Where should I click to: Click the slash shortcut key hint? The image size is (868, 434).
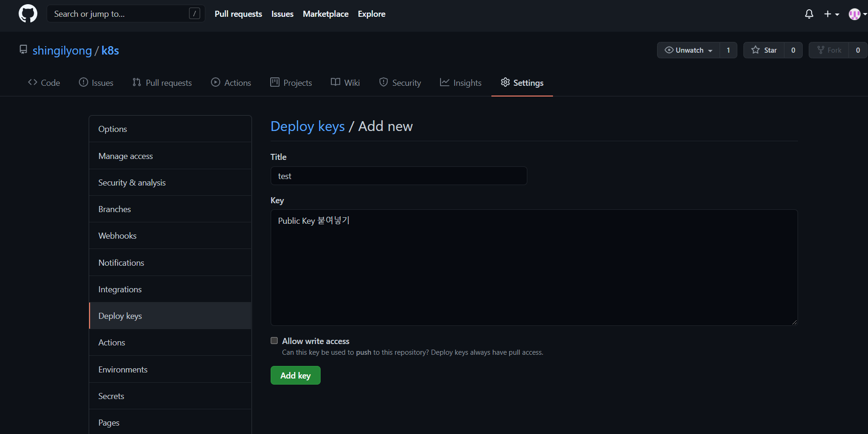click(195, 14)
